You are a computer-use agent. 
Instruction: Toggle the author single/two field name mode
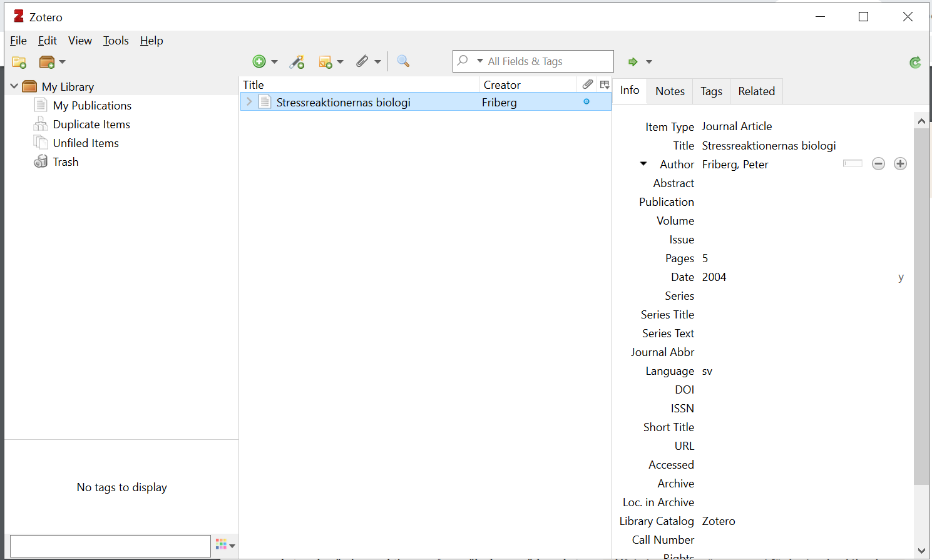[x=853, y=164]
